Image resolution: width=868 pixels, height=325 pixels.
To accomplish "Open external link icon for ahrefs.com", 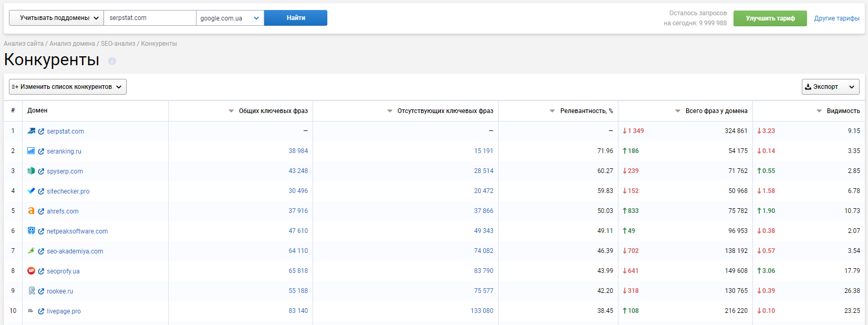I will (x=41, y=211).
